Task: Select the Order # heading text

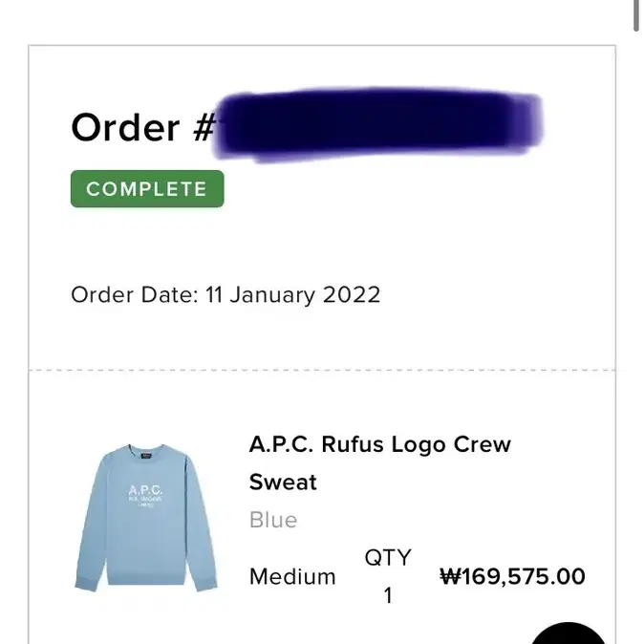Action: [143, 127]
